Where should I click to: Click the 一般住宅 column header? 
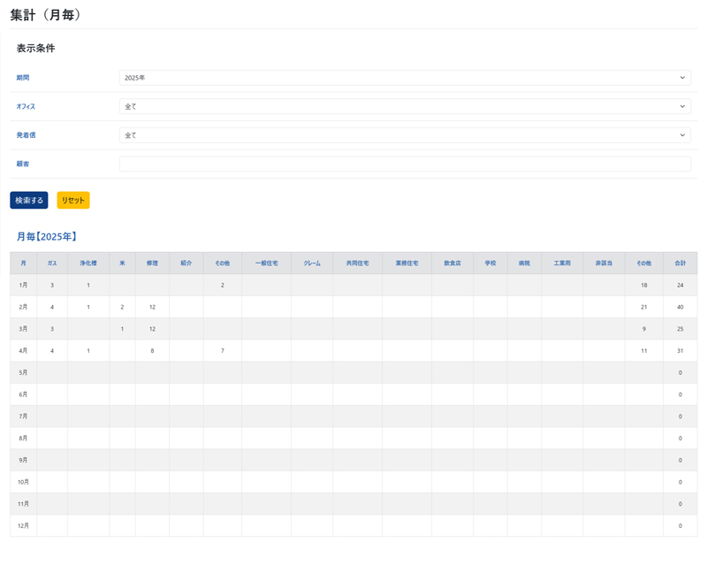[x=267, y=263]
